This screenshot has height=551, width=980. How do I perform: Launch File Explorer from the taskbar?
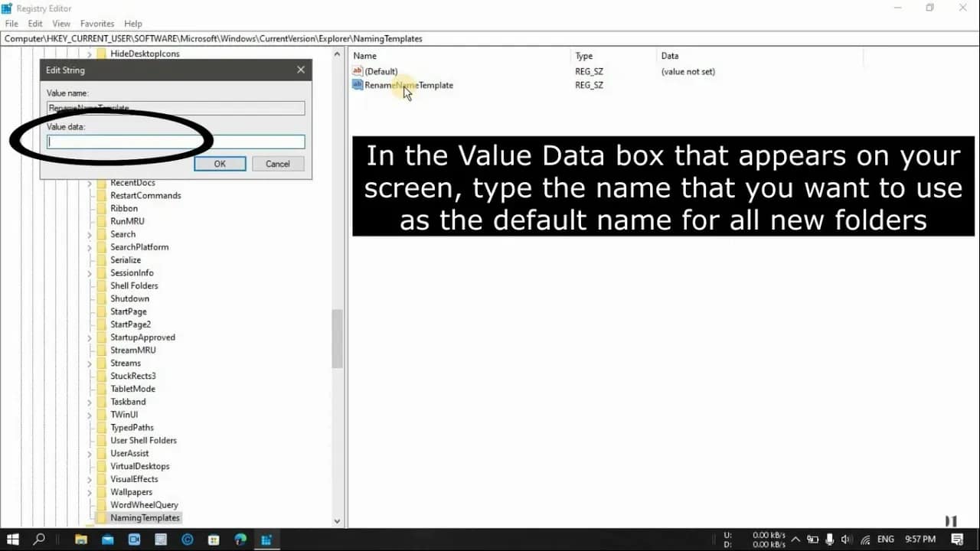click(81, 540)
